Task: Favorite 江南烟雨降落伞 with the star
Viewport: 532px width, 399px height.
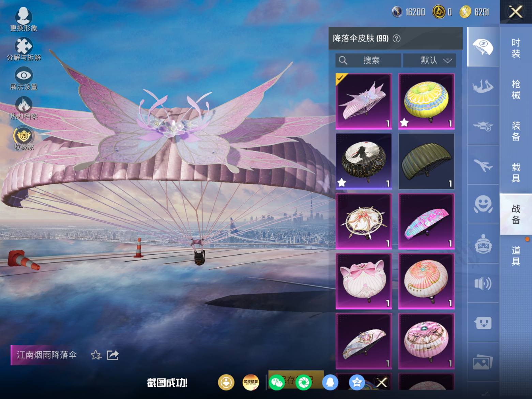Action: [96, 355]
